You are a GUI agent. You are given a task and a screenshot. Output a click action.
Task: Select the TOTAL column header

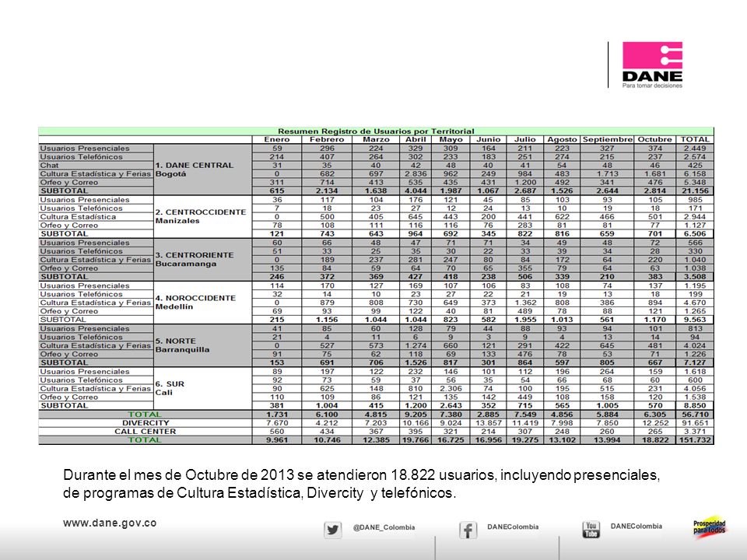pyautogui.click(x=695, y=139)
